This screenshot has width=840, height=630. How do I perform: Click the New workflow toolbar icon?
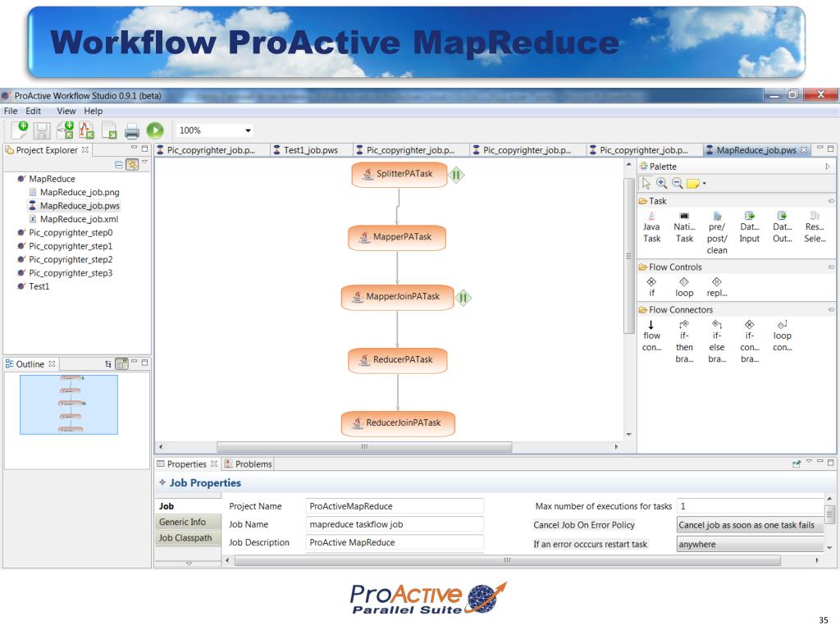tap(20, 130)
